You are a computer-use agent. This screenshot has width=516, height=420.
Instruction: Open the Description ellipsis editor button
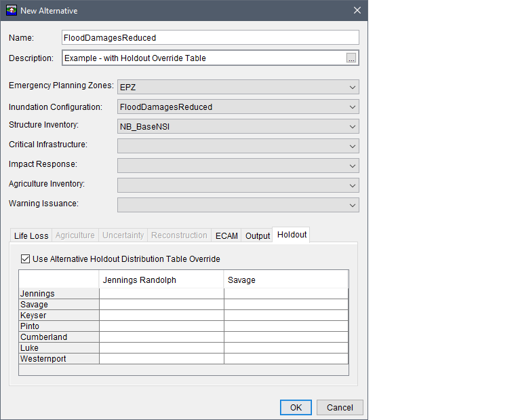[351, 58]
